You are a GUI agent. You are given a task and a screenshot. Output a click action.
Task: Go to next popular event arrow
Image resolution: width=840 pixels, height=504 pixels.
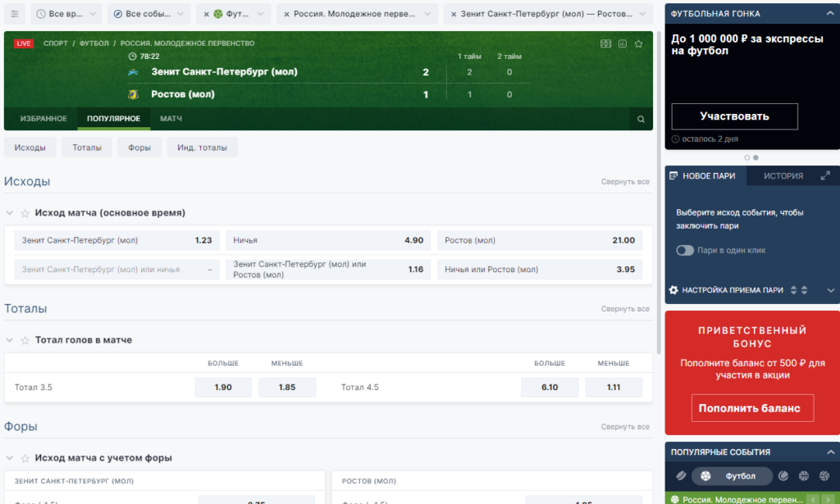point(828,499)
